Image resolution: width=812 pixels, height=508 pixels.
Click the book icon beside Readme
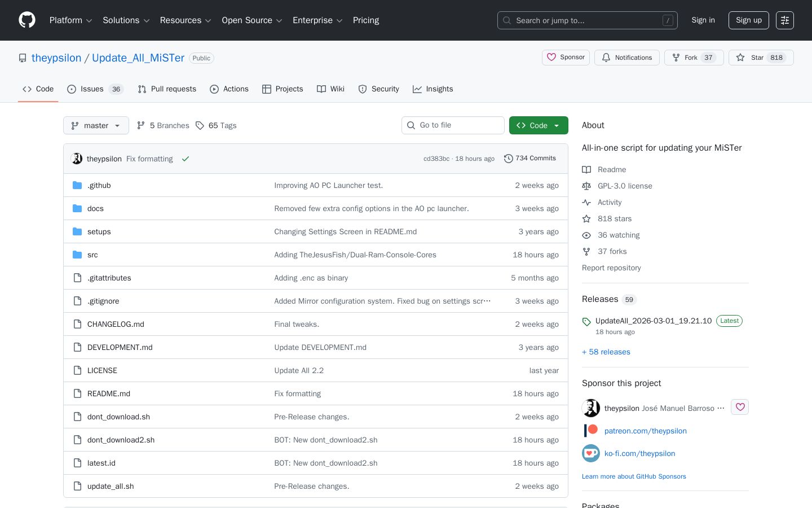click(586, 169)
